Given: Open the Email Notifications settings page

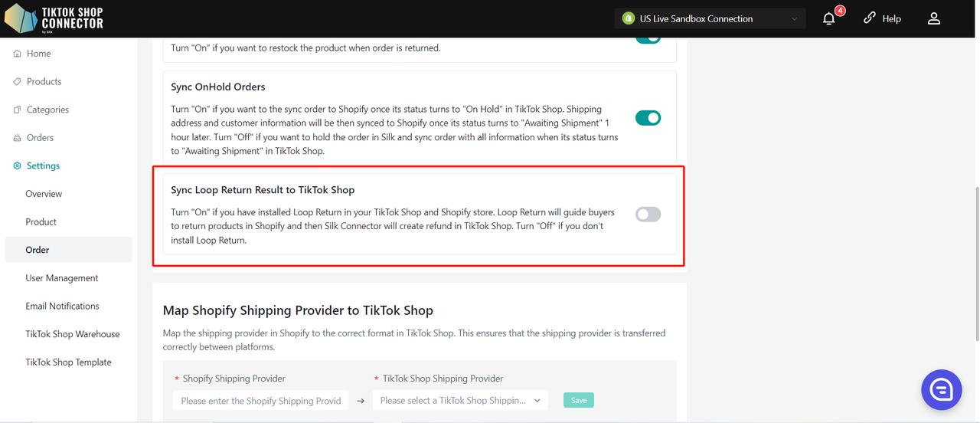Looking at the screenshot, I should [x=62, y=306].
